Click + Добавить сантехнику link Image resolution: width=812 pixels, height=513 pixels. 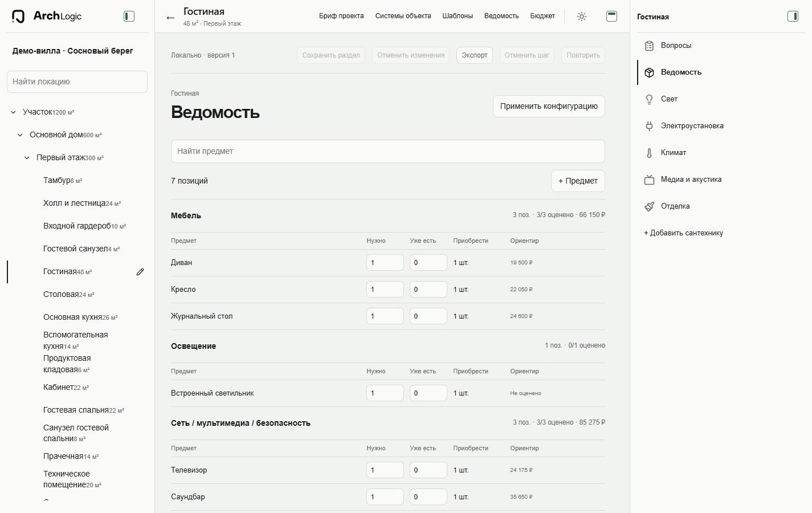(683, 233)
